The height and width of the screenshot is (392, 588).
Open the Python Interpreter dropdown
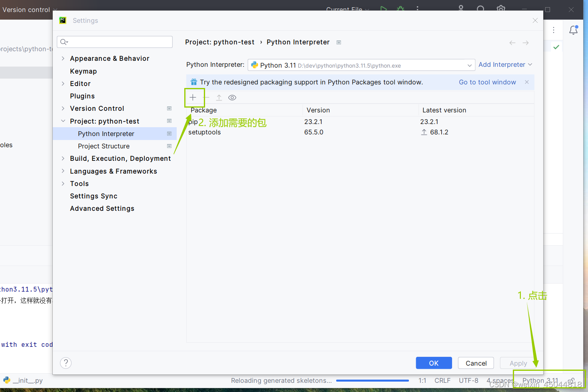(x=361, y=65)
